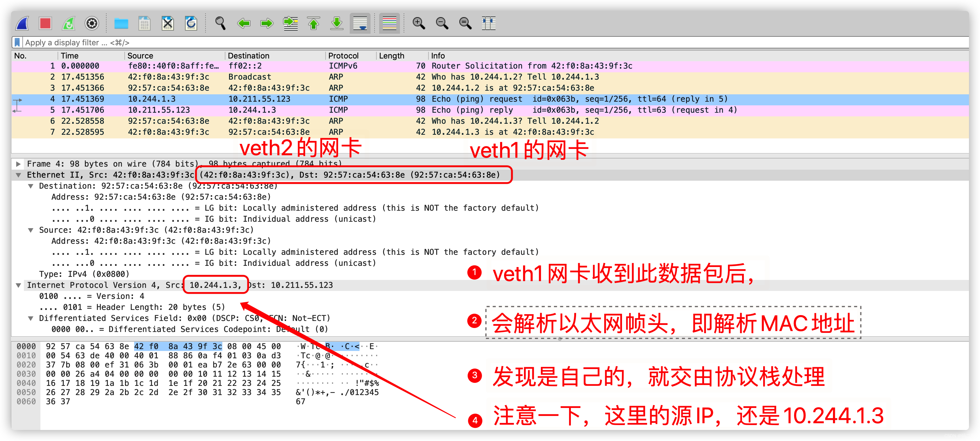Click the display filter bookmark icon

click(17, 42)
